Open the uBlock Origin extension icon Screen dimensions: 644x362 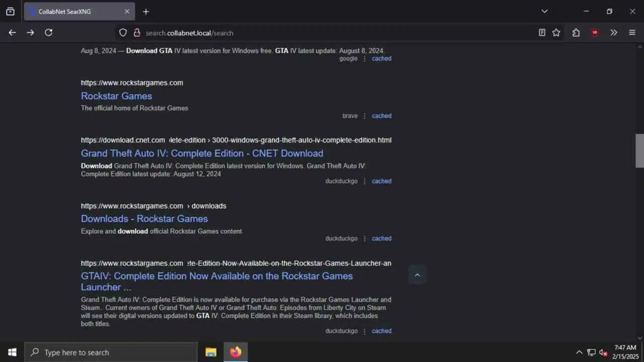coord(595,33)
